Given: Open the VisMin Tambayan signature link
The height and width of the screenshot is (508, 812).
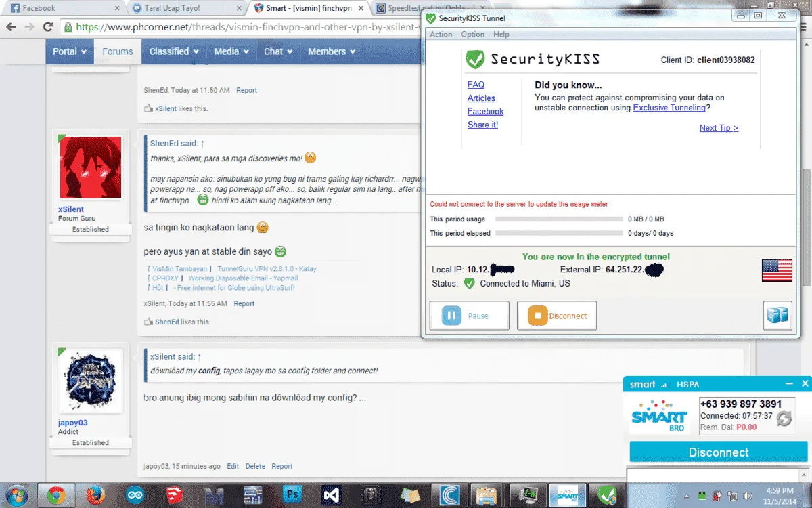Looking at the screenshot, I should click(x=178, y=269).
